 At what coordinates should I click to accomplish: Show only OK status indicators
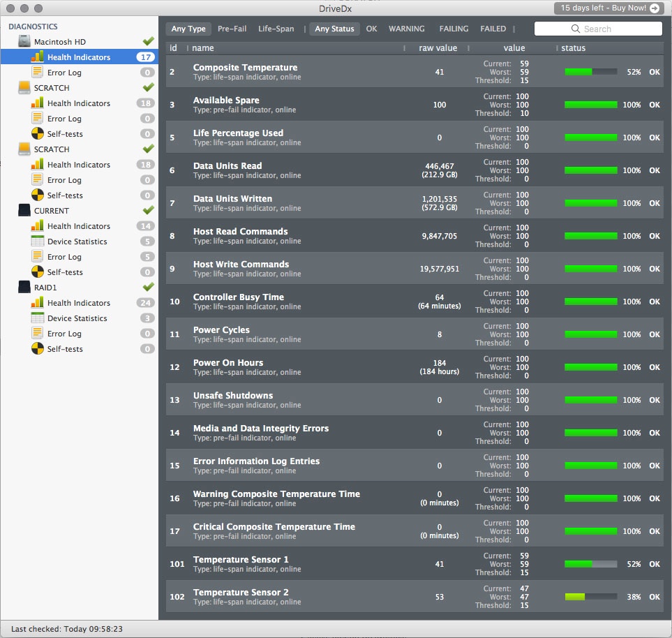371,29
